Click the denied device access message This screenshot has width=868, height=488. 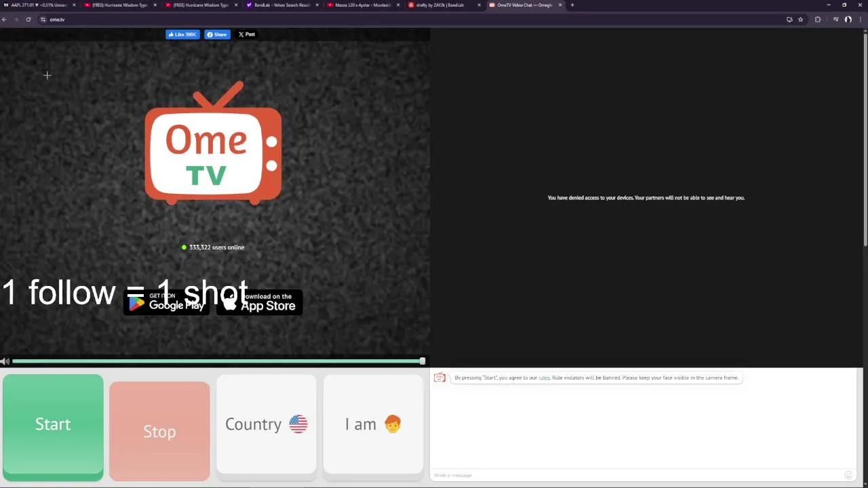pos(646,198)
